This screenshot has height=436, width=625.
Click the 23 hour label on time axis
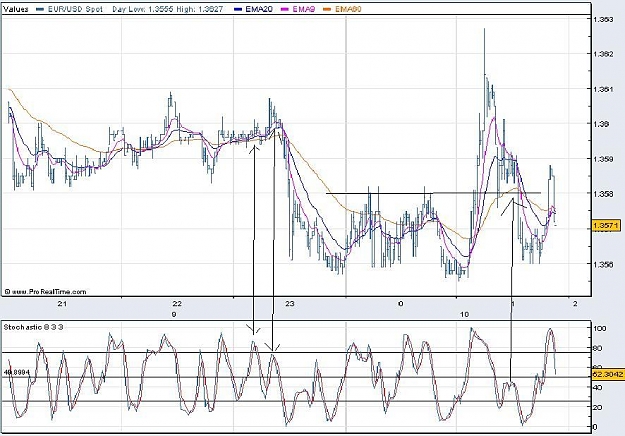point(290,304)
